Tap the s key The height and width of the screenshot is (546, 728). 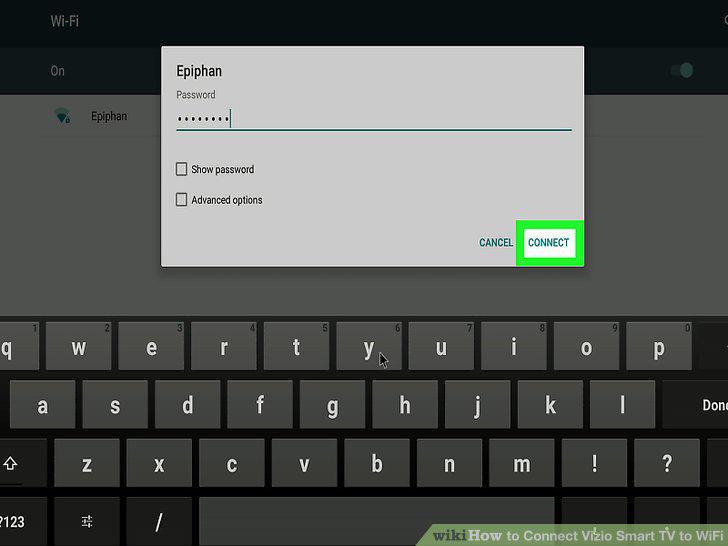click(x=115, y=405)
